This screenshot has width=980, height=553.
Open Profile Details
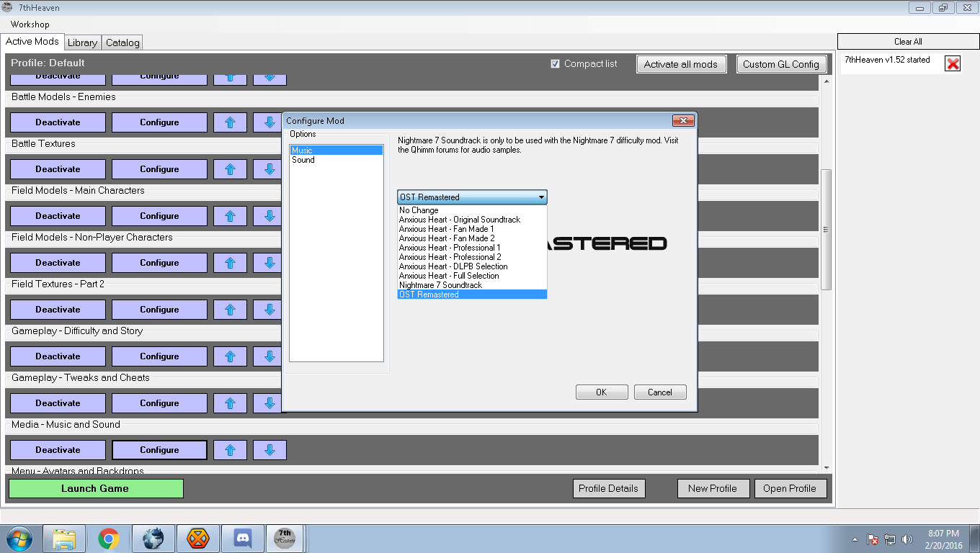[x=609, y=488]
